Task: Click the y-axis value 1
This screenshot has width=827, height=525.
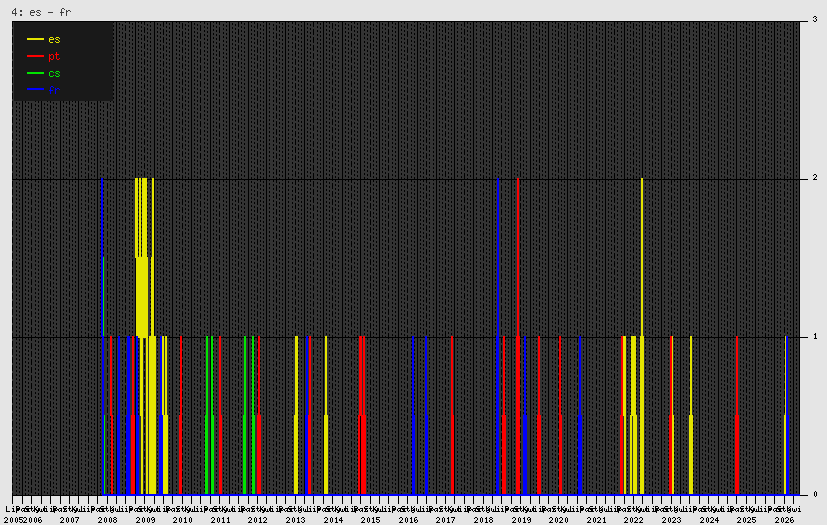Action: click(x=815, y=336)
